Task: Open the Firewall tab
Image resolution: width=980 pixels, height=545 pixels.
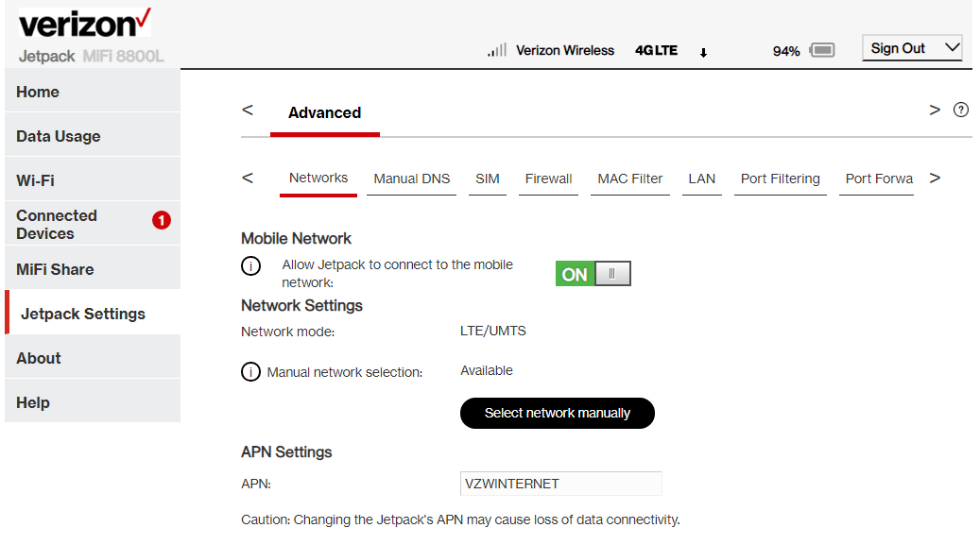Action: point(548,179)
